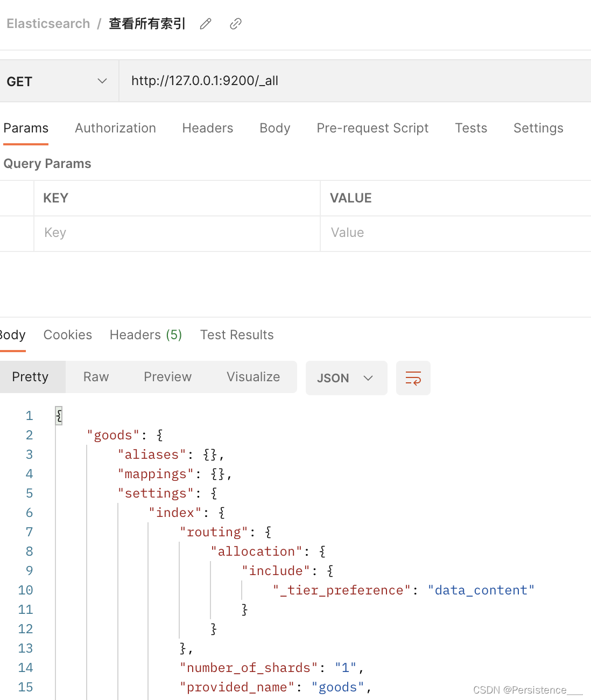Select the response Body tab

(12, 335)
